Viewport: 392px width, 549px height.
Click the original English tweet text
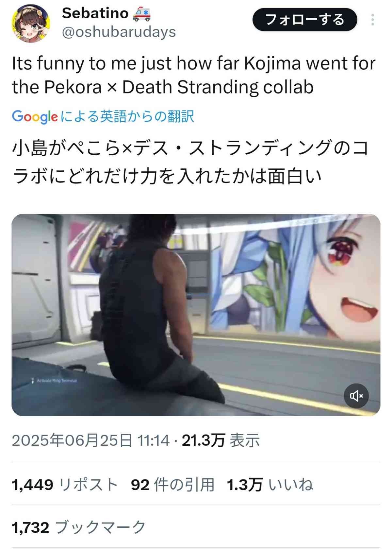[x=194, y=75]
